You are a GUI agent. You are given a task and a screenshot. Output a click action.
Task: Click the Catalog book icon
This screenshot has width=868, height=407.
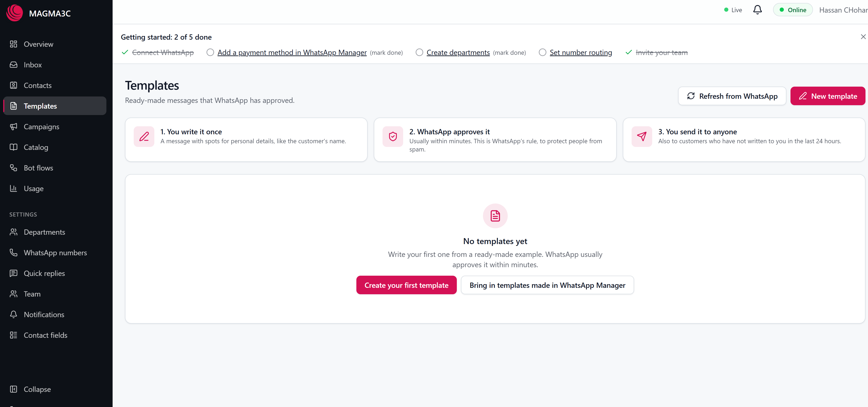pyautogui.click(x=14, y=147)
